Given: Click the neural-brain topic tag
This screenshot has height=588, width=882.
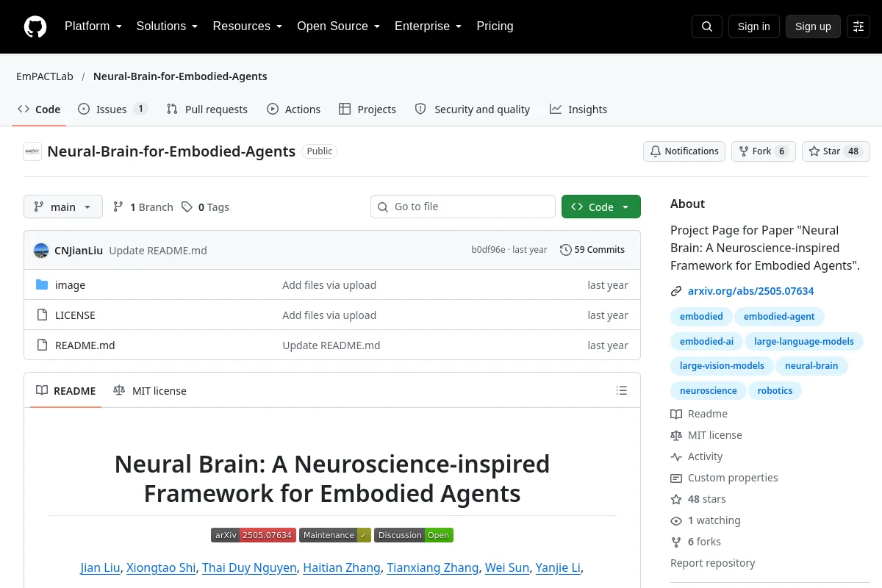Looking at the screenshot, I should [x=811, y=366].
